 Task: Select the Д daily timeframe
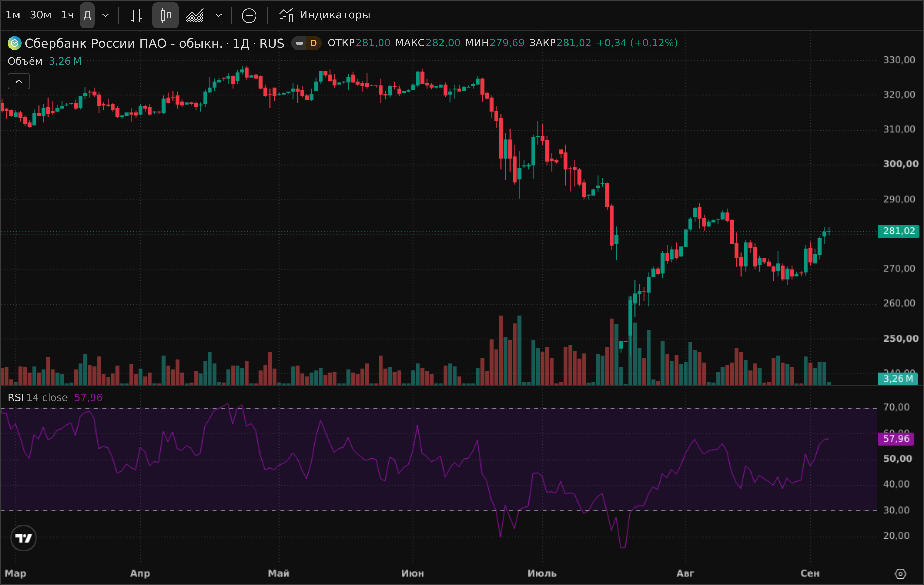coord(87,15)
